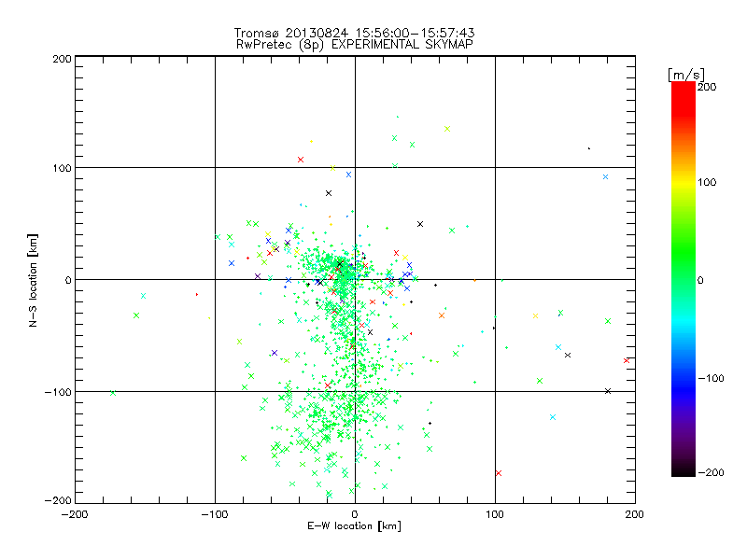Select the 'E-W location [km]' axis label

(354, 526)
